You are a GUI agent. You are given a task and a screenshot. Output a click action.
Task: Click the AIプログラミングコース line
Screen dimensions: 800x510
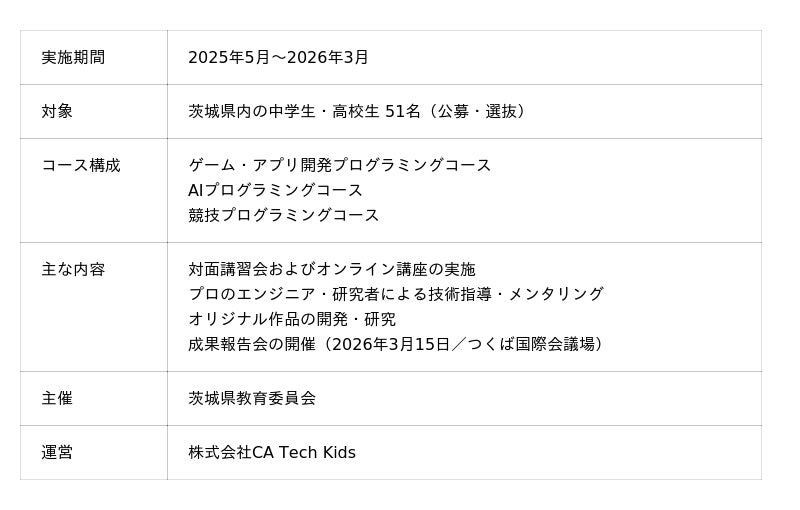tap(275, 190)
